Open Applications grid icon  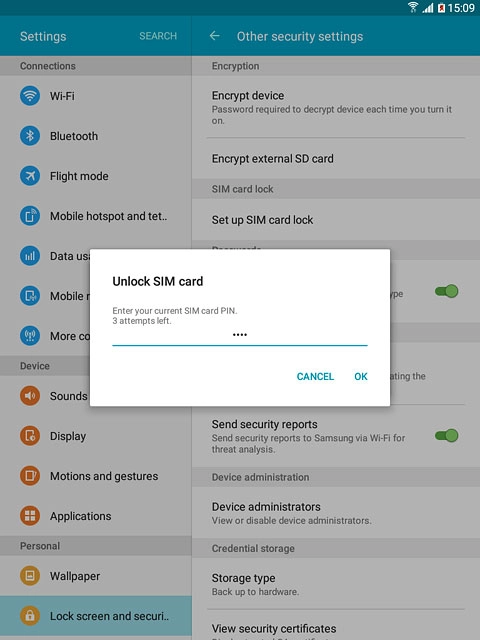30,516
